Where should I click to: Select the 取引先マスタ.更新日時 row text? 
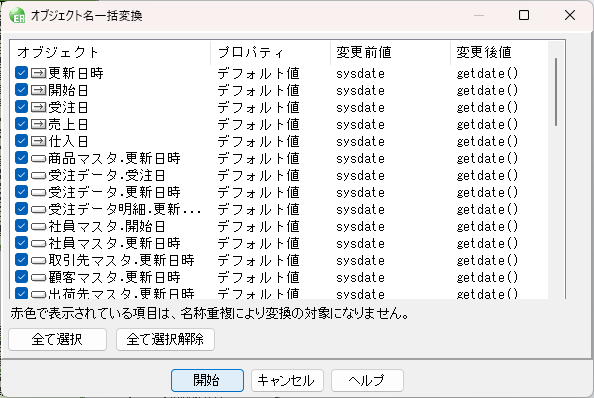[122, 260]
